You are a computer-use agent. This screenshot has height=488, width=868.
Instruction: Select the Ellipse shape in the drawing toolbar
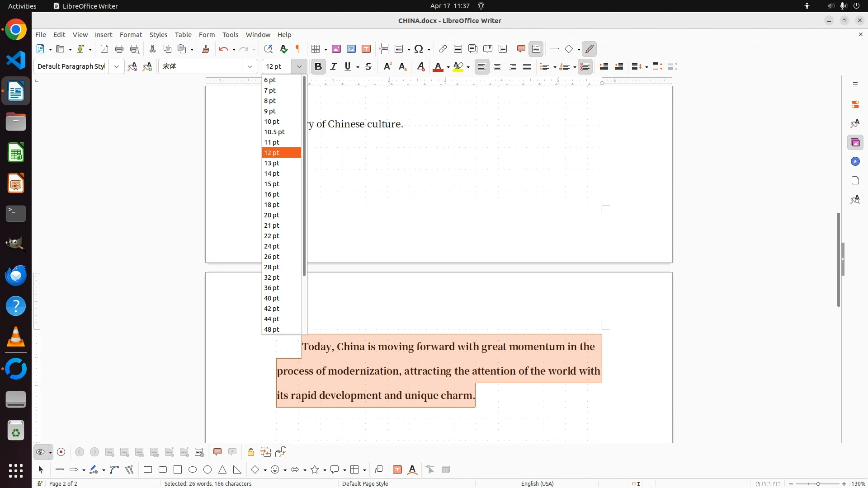(193, 470)
